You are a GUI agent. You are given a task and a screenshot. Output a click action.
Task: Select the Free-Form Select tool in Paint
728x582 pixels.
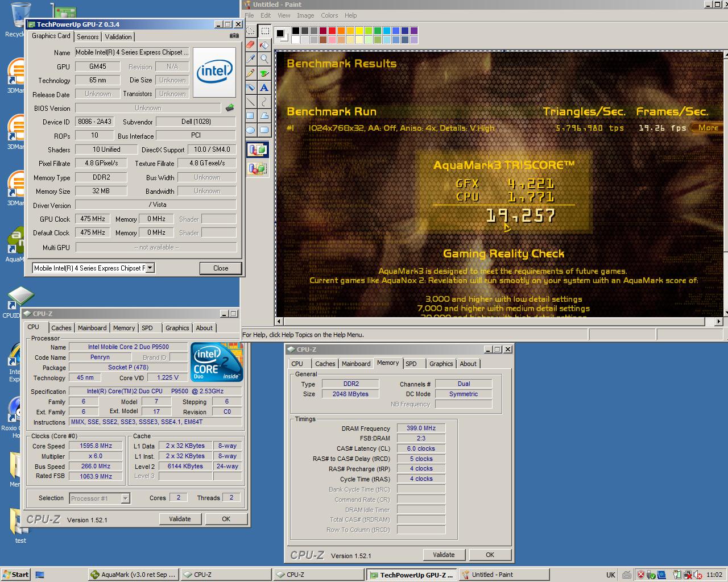(250, 31)
